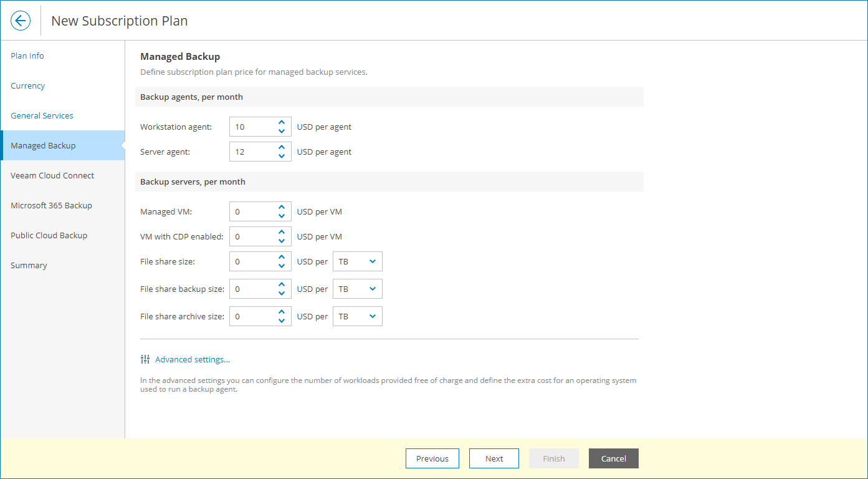Decrease File share archive size price

pyautogui.click(x=282, y=321)
